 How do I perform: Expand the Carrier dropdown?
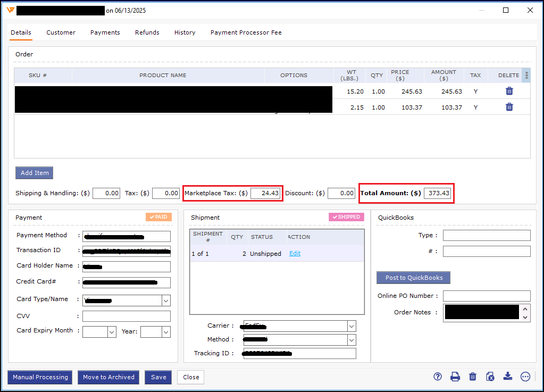coord(351,326)
